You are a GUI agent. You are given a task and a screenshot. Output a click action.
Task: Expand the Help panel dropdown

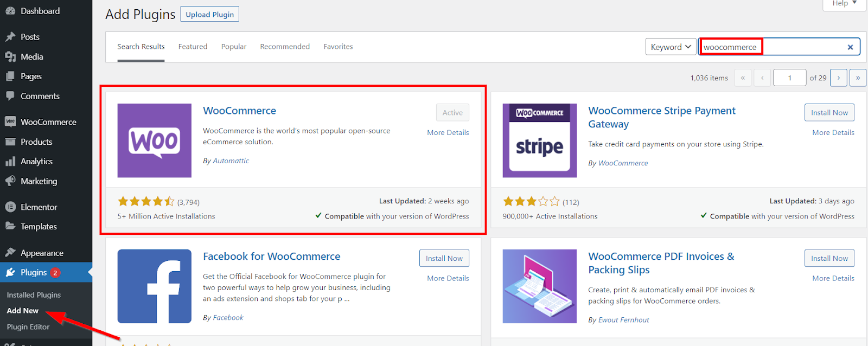(845, 4)
